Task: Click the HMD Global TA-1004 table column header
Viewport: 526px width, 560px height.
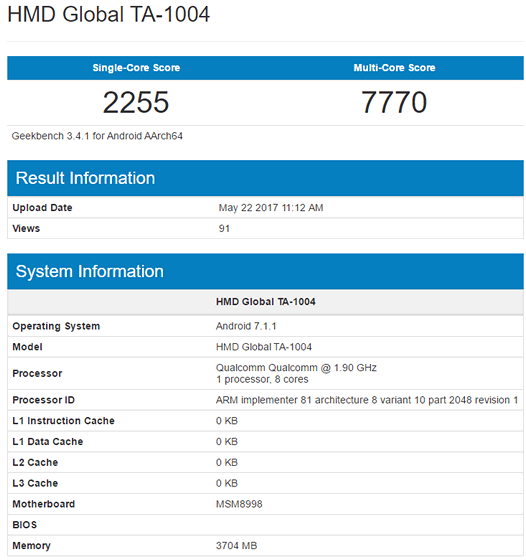Action: pyautogui.click(x=266, y=302)
